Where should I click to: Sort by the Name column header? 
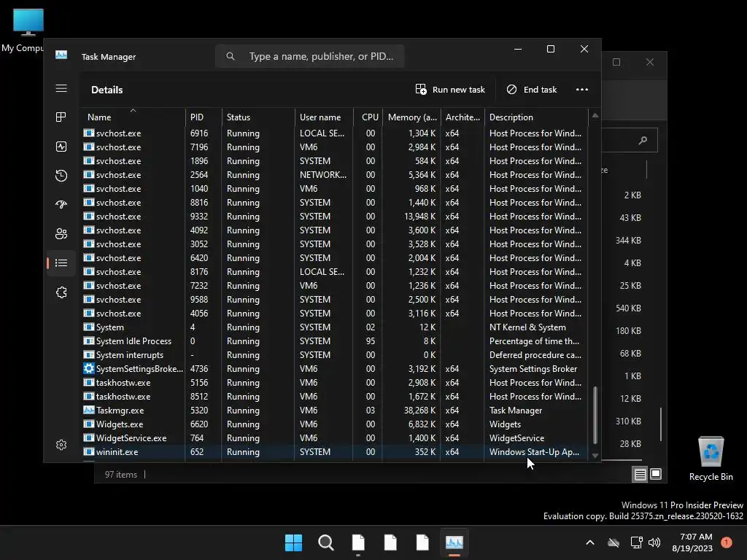pos(133,117)
